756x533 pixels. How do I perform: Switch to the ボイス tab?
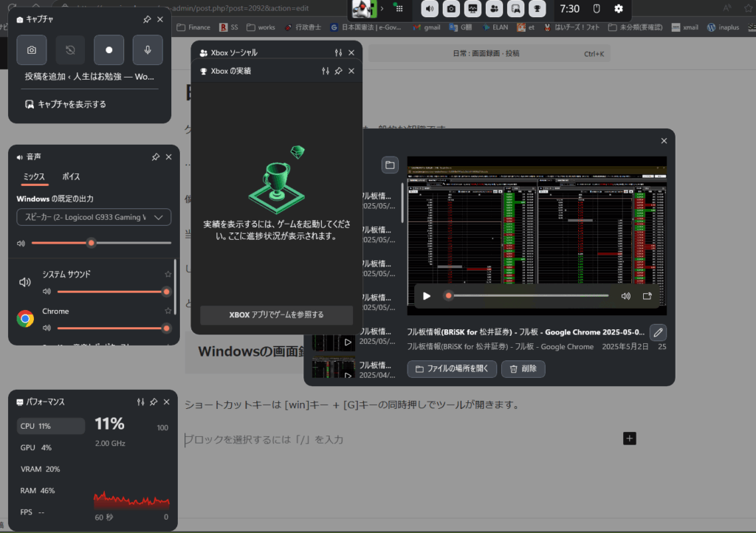tap(71, 177)
